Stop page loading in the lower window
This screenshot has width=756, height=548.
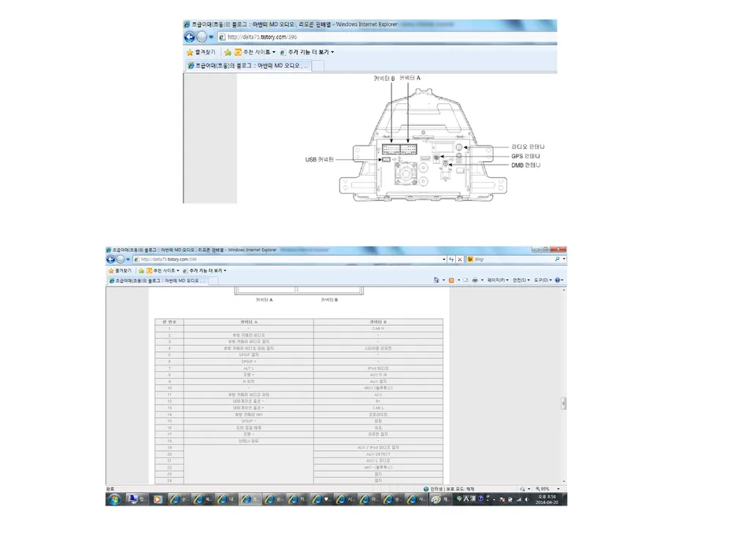coord(460,259)
